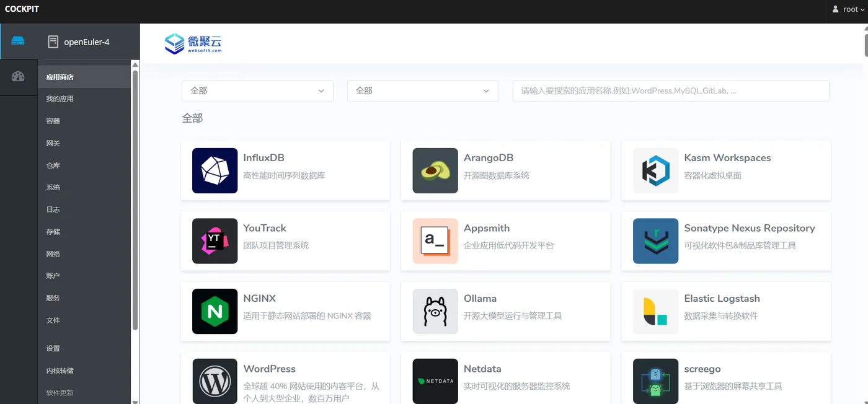Screen dimensions: 868x404
Task: Click the 开源图数据库系统 description
Action: point(497,175)
